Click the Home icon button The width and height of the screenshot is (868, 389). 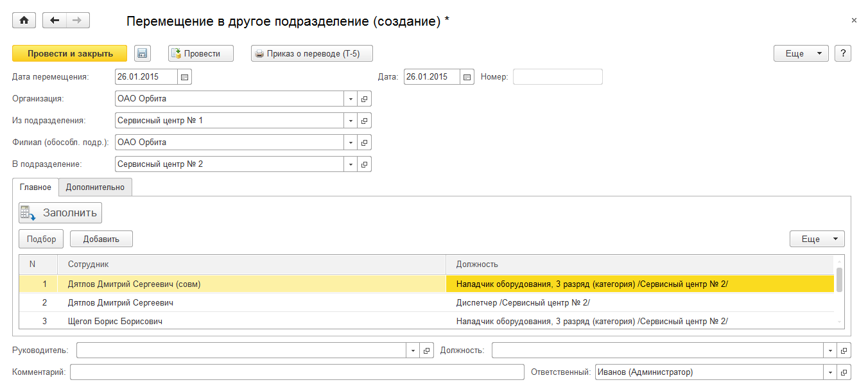point(24,21)
